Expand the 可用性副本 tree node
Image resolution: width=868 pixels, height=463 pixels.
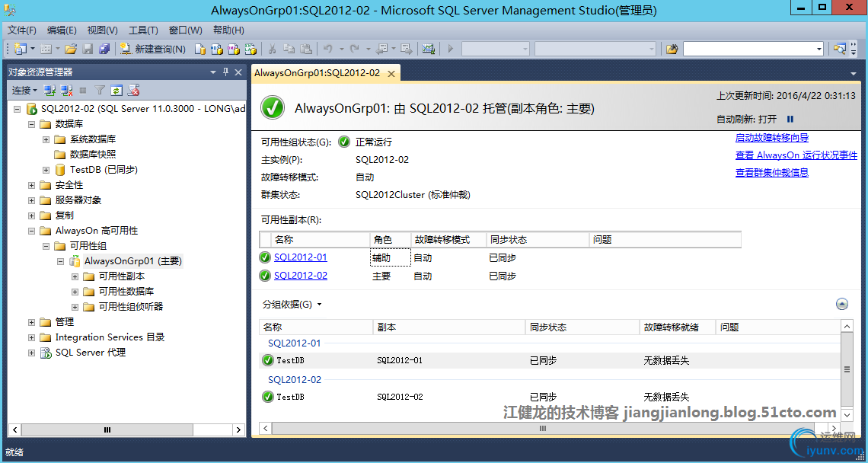(75, 276)
